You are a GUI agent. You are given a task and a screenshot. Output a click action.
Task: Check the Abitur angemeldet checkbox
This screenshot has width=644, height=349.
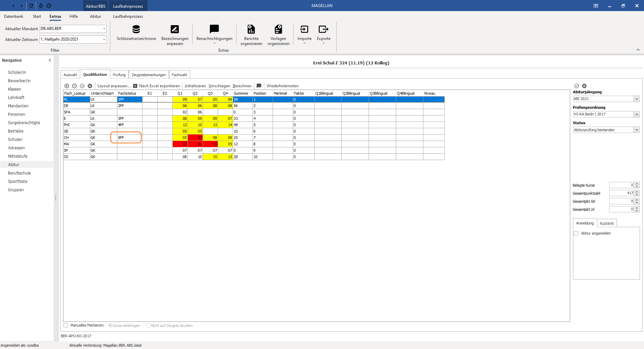coord(576,234)
